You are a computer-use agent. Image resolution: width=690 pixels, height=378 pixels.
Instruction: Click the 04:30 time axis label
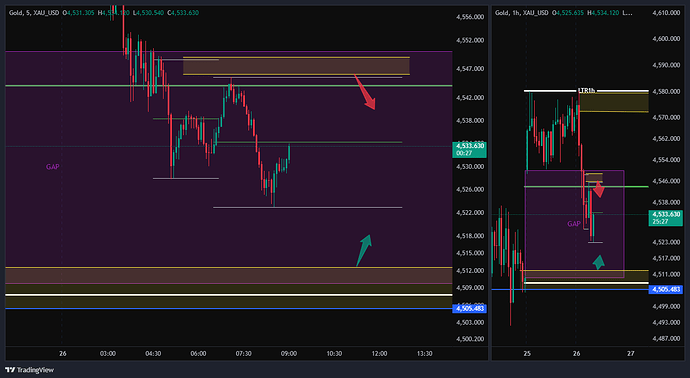[x=153, y=353]
